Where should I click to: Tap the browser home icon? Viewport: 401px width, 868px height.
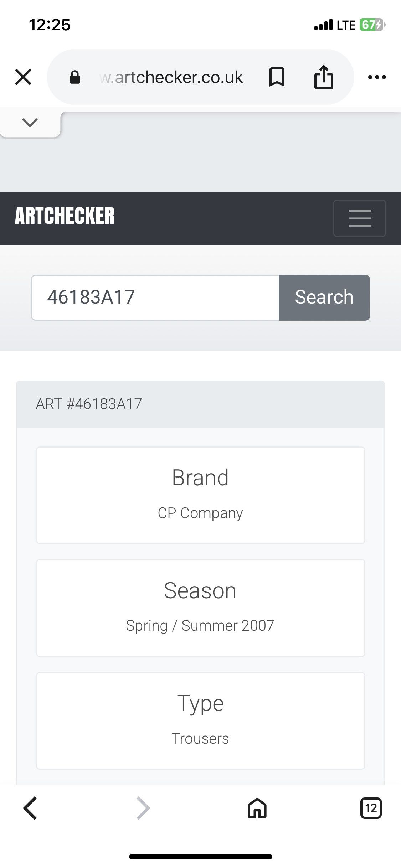click(257, 808)
